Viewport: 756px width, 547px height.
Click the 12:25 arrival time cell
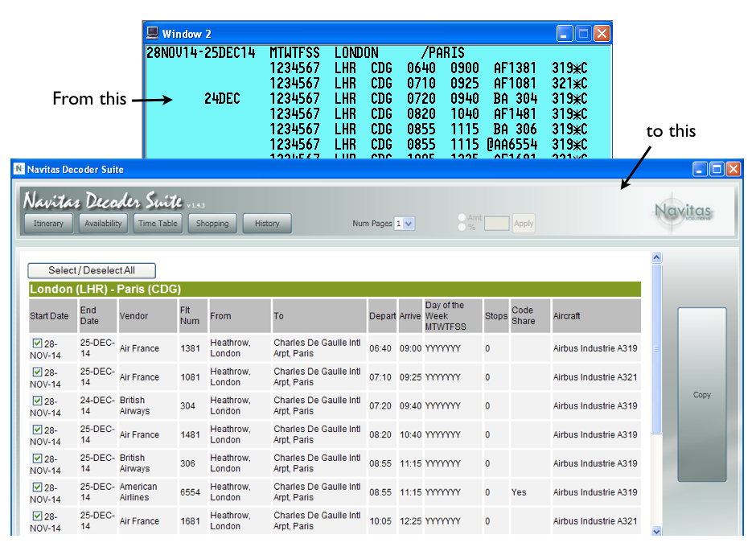click(410, 521)
